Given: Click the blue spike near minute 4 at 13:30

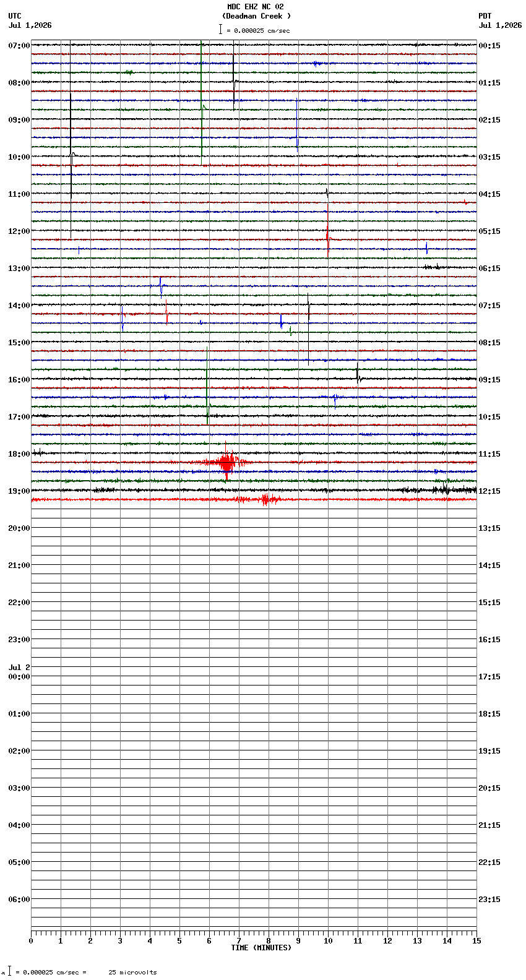Looking at the screenshot, I should point(161,286).
